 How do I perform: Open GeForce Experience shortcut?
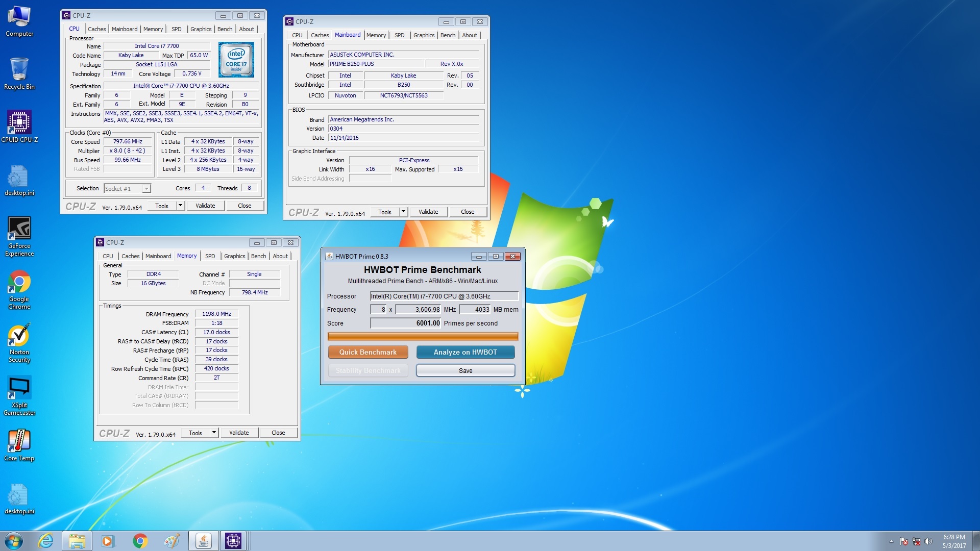point(19,236)
